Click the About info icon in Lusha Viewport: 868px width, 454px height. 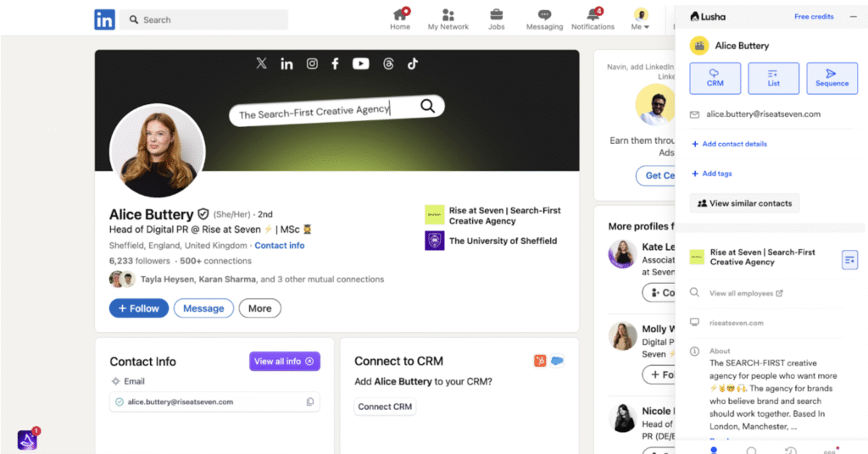point(694,352)
